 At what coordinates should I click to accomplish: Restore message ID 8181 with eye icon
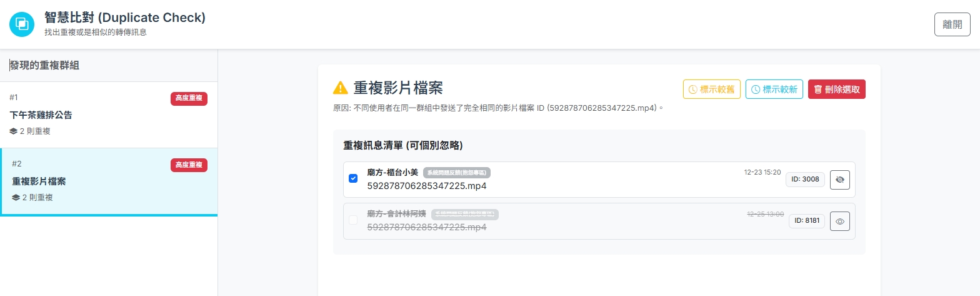[x=839, y=221]
